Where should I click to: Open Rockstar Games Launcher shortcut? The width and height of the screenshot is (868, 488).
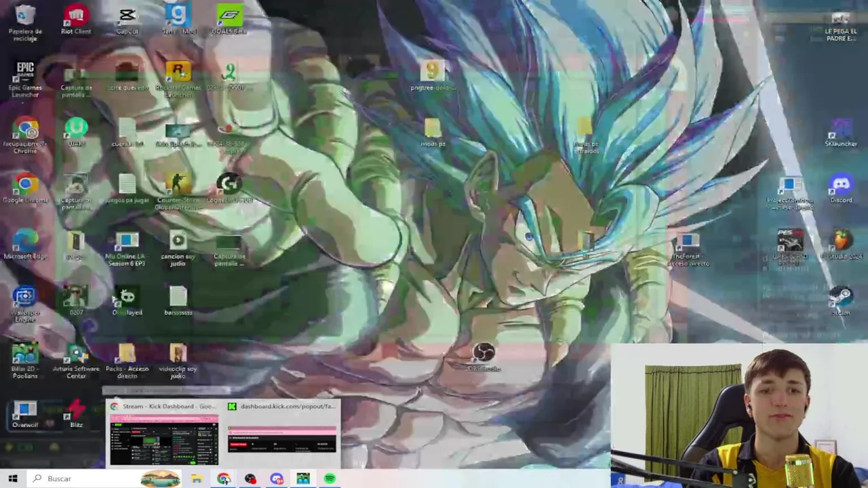pyautogui.click(x=178, y=79)
